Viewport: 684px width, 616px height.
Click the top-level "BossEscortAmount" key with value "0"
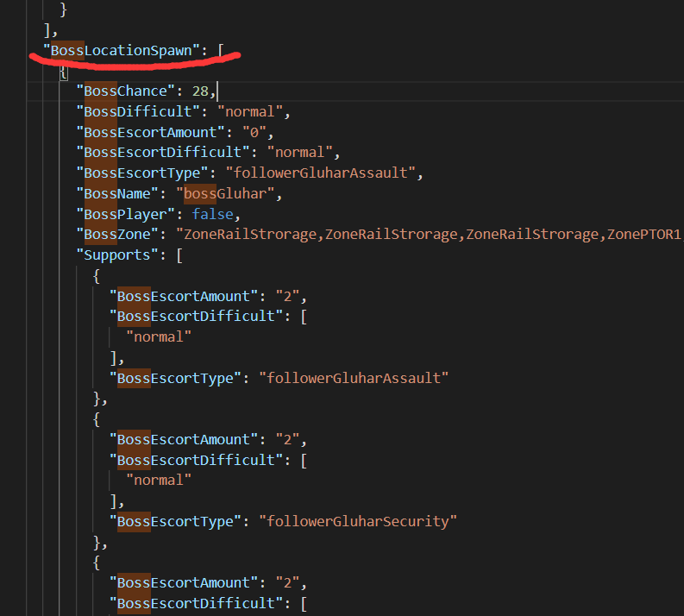150,132
